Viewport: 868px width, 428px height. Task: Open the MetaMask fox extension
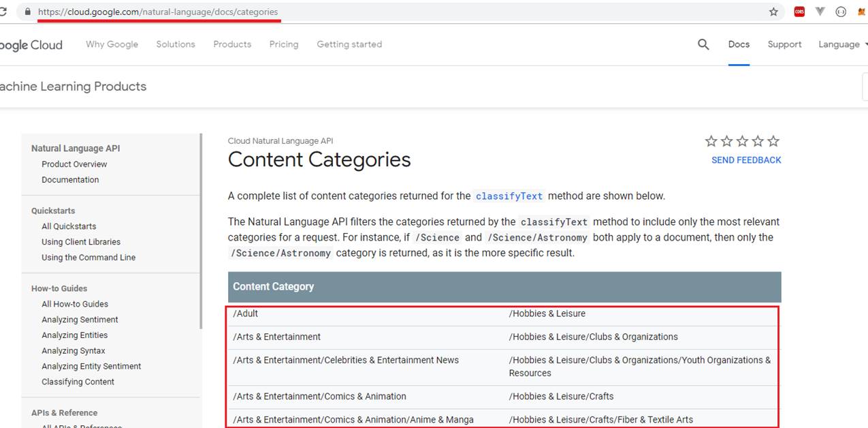(862, 12)
